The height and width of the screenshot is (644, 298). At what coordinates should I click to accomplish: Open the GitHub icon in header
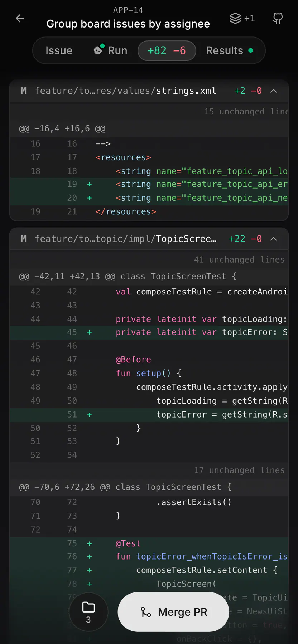tap(278, 18)
